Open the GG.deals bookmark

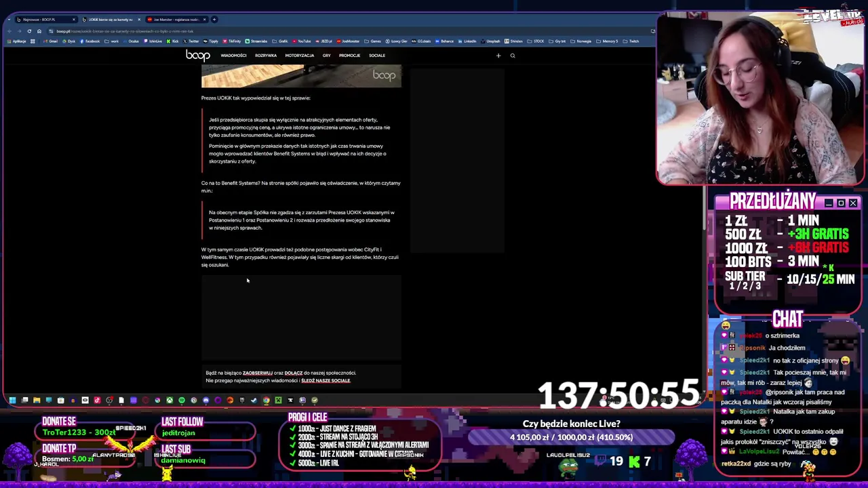421,41
